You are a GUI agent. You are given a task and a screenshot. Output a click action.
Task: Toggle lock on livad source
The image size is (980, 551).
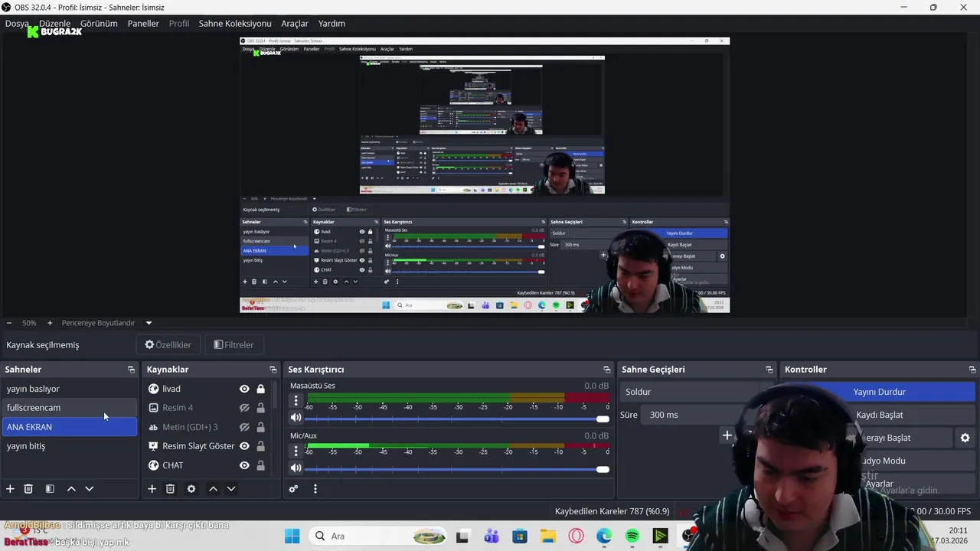(x=260, y=389)
